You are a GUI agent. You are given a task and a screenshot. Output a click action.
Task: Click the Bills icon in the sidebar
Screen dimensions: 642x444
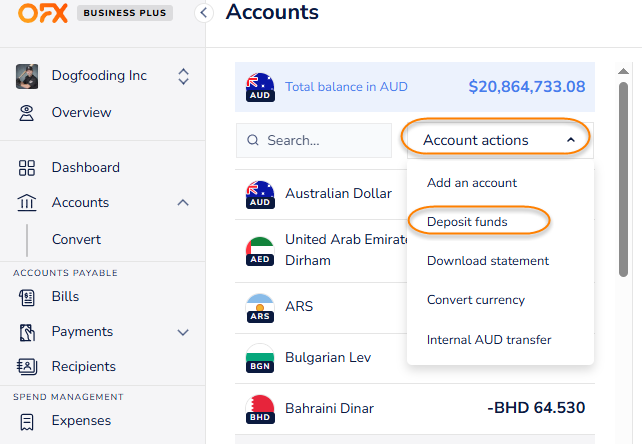tap(27, 297)
